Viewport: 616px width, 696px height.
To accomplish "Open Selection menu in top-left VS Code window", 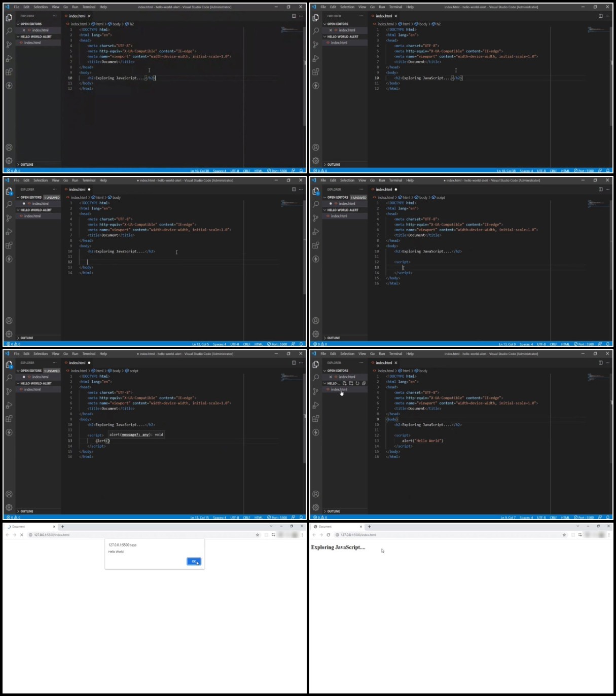I will 41,7.
